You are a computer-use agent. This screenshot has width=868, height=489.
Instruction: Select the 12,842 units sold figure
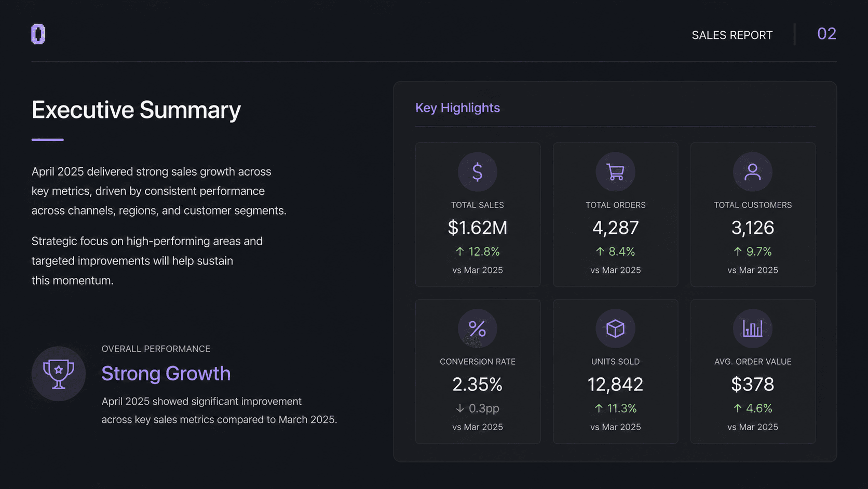(616, 385)
